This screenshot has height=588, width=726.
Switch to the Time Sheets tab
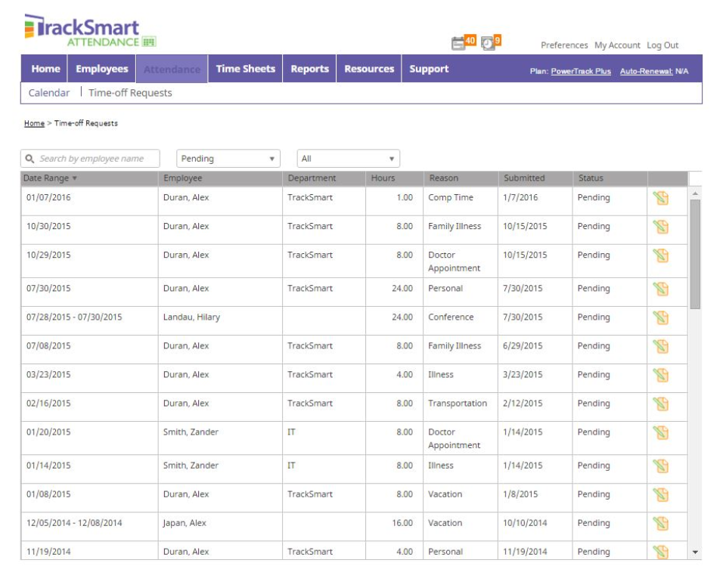pos(246,68)
